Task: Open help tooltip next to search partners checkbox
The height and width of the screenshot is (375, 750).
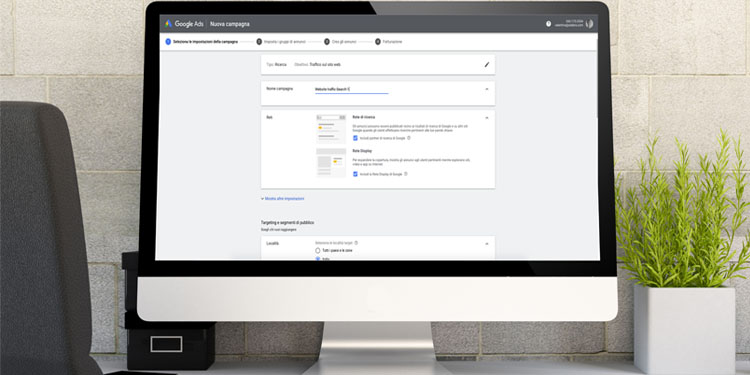Action: (408, 138)
